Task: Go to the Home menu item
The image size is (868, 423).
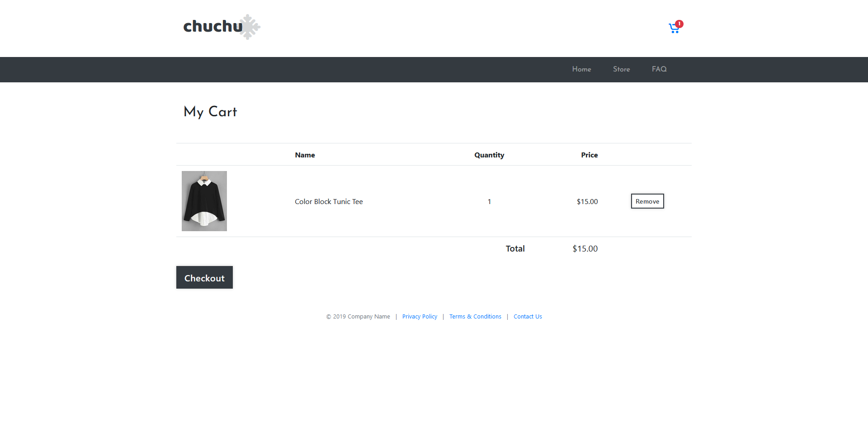Action: click(581, 69)
